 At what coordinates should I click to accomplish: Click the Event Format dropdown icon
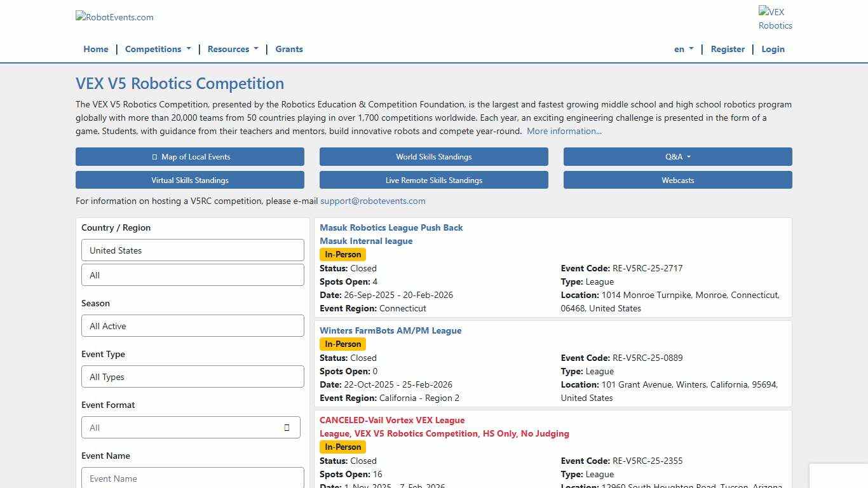pos(287,428)
